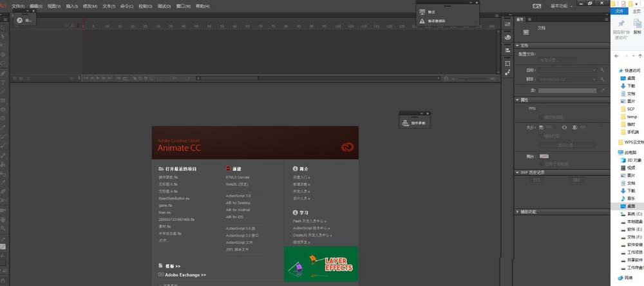Open the Properties panel options menu
The height and width of the screenshot is (286, 644).
[607, 19]
